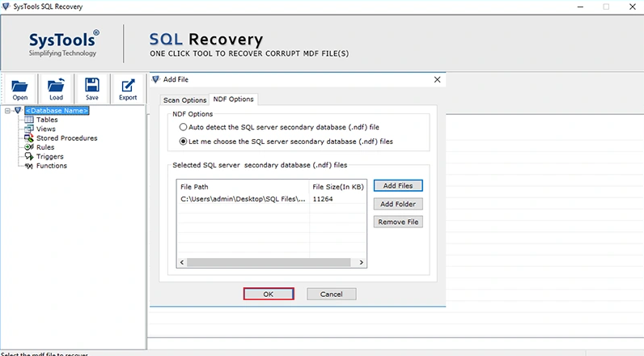Viewport: 644px width, 356px height.
Task: Select the Functions tree item
Action: 51,166
